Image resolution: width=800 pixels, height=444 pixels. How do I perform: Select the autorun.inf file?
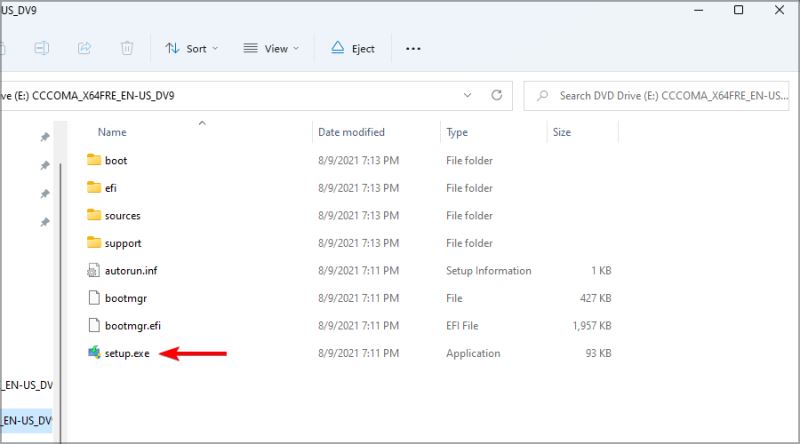point(130,271)
